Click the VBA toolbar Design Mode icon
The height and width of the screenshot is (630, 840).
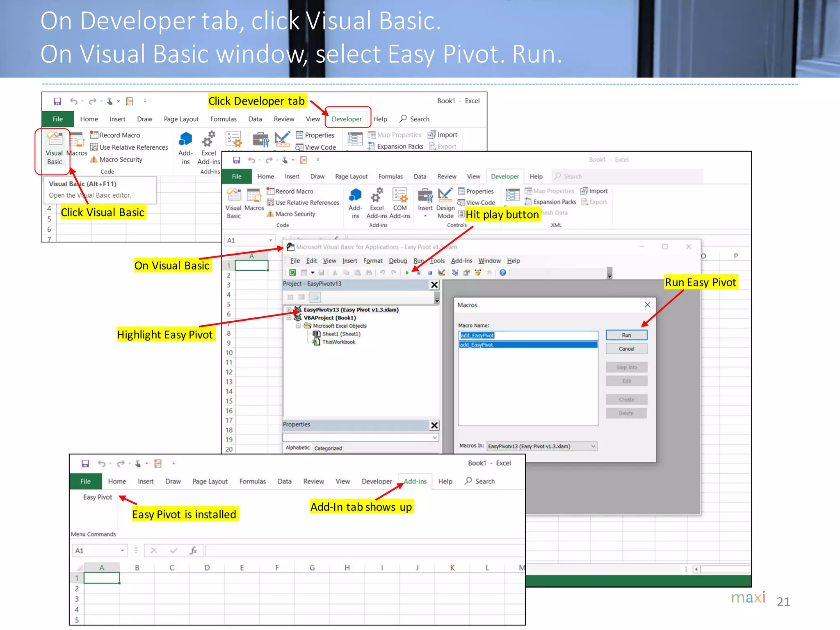pyautogui.click(x=441, y=273)
